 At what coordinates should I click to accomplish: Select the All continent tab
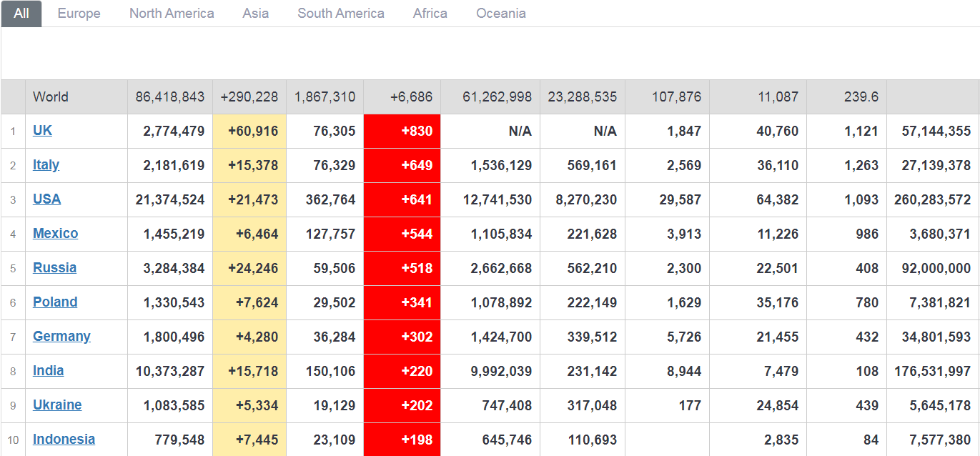[21, 14]
